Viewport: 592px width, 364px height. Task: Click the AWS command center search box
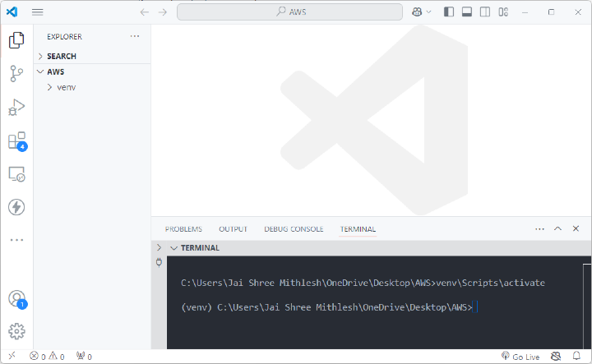289,12
